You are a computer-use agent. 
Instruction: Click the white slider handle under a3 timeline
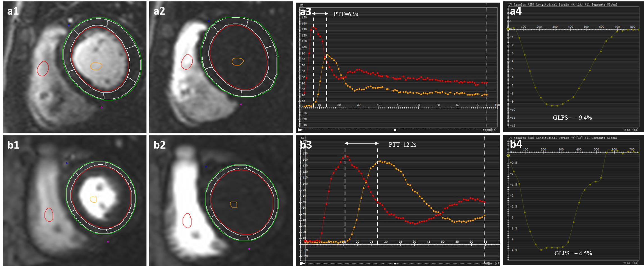tap(395, 130)
